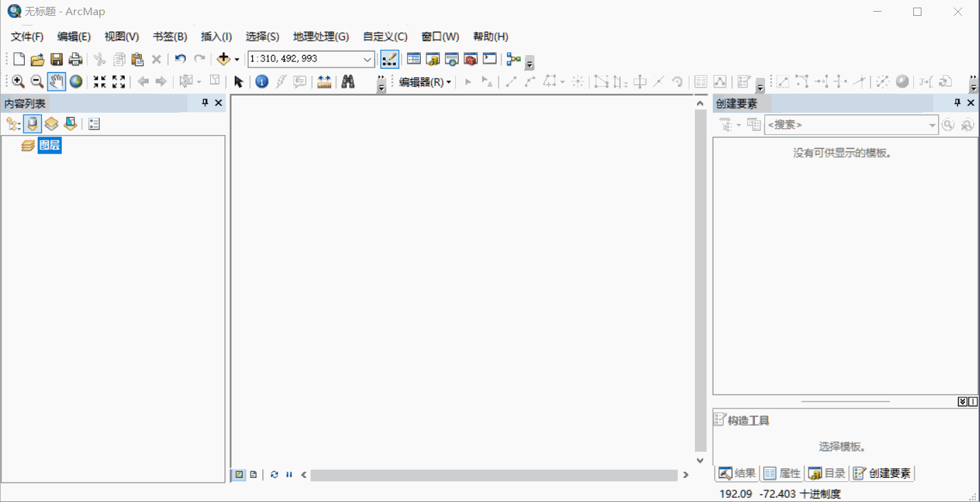
Task: Expand the template search dropdown arrow
Action: [932, 125]
